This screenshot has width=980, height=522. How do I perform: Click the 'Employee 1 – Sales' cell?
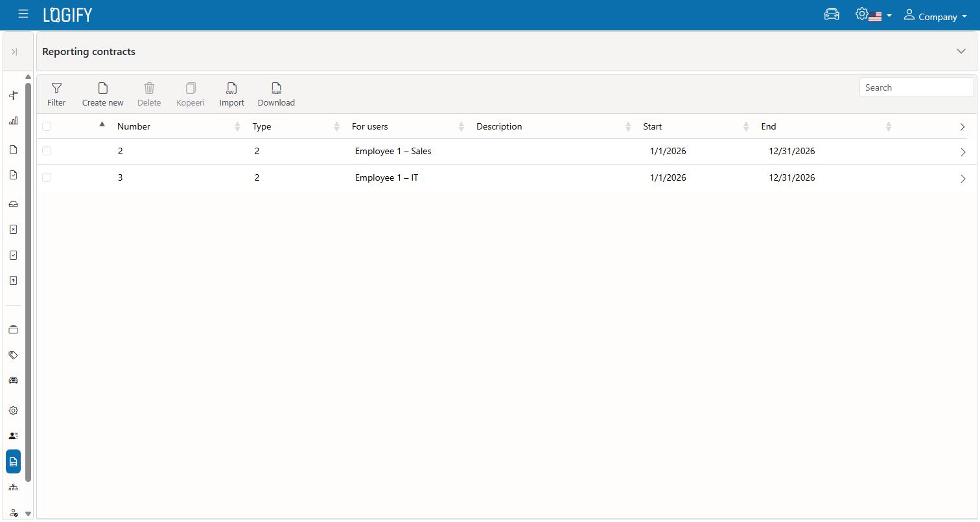point(393,151)
